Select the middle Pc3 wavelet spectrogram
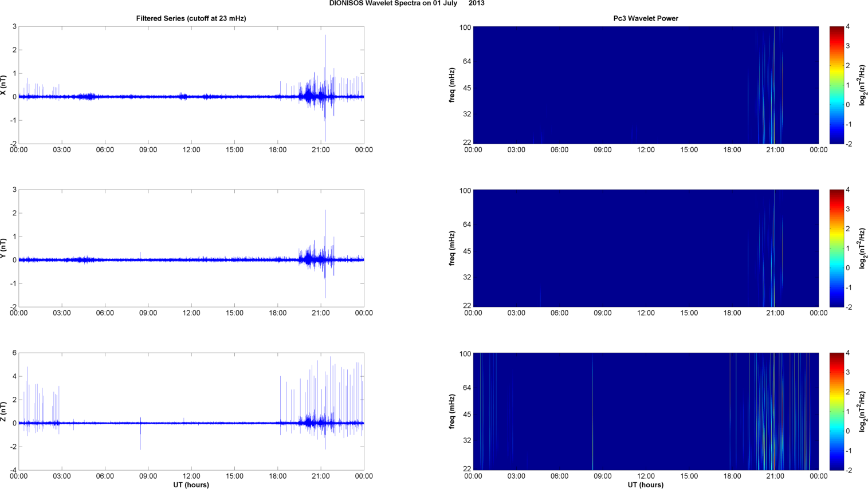 click(646, 249)
